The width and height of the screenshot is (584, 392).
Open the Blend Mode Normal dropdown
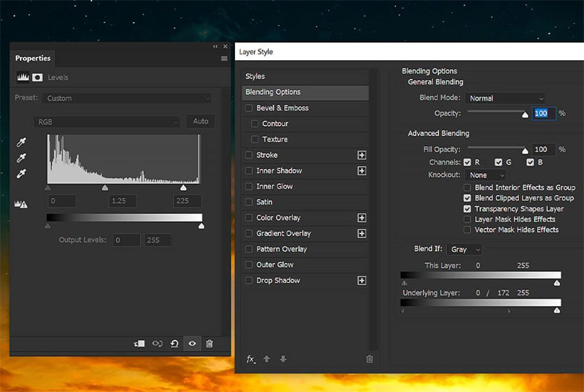pyautogui.click(x=505, y=98)
